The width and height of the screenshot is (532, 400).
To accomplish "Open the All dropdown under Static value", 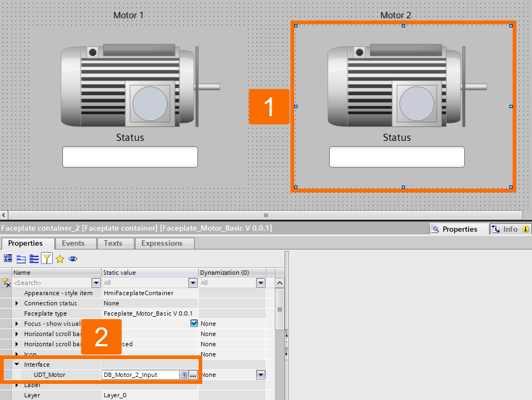I will [193, 282].
